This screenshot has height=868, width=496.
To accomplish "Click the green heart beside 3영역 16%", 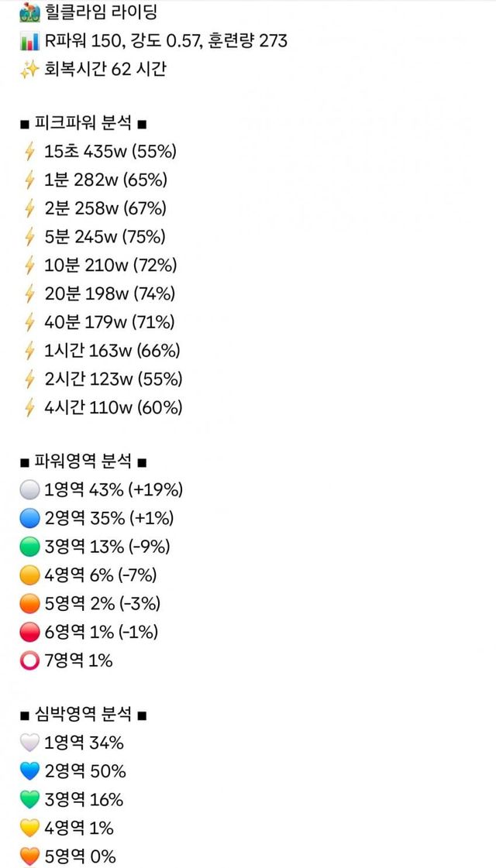I will 29,800.
